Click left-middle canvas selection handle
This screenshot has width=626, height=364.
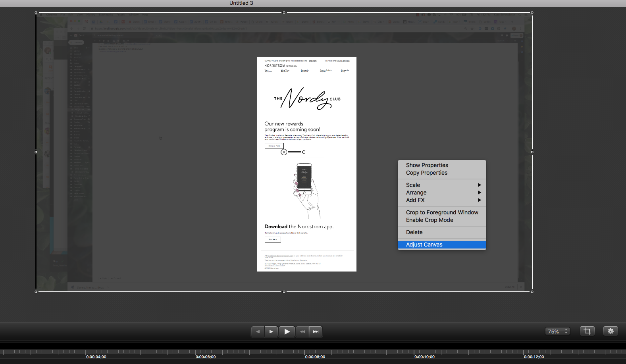pyautogui.click(x=36, y=152)
